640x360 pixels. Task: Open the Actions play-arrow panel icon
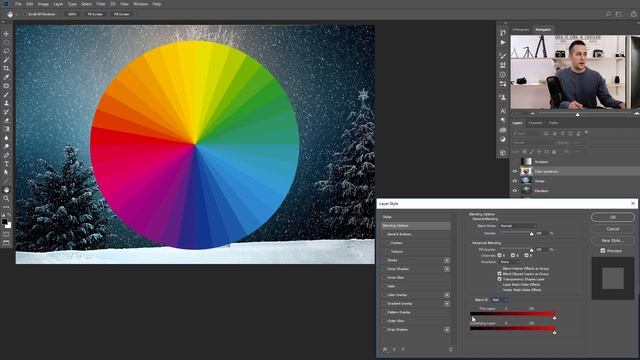pyautogui.click(x=503, y=42)
